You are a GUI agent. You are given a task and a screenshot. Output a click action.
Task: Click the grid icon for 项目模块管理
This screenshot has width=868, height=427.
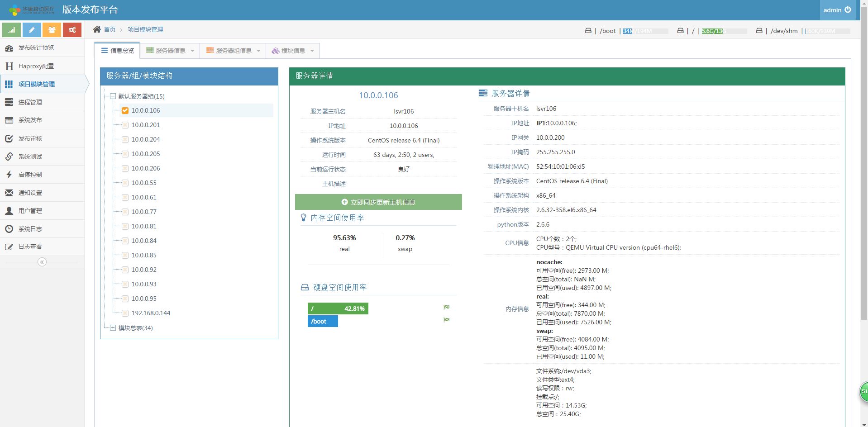point(9,84)
